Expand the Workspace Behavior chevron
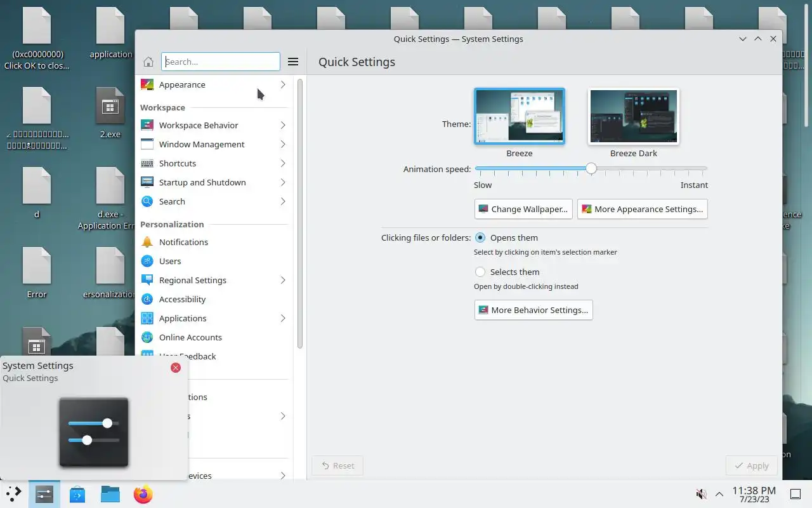The width and height of the screenshot is (812, 508). click(283, 125)
